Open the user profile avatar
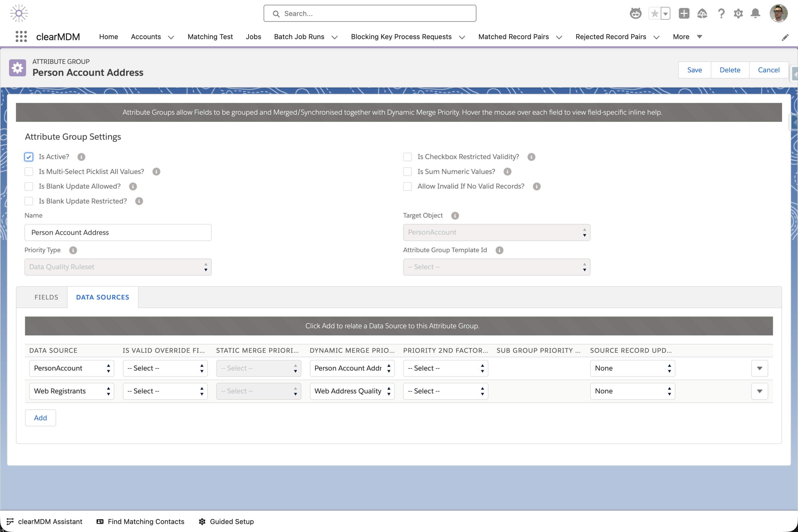 point(779,14)
